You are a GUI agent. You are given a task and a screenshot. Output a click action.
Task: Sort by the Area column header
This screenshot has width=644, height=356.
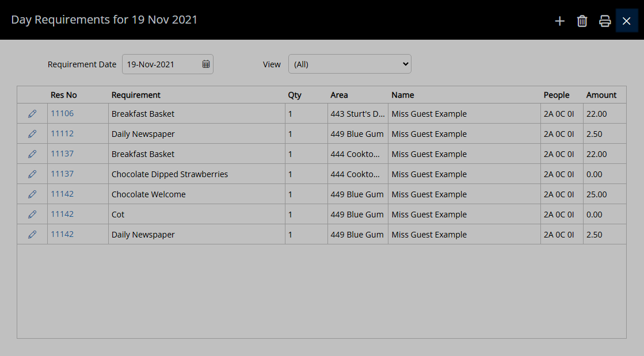339,95
